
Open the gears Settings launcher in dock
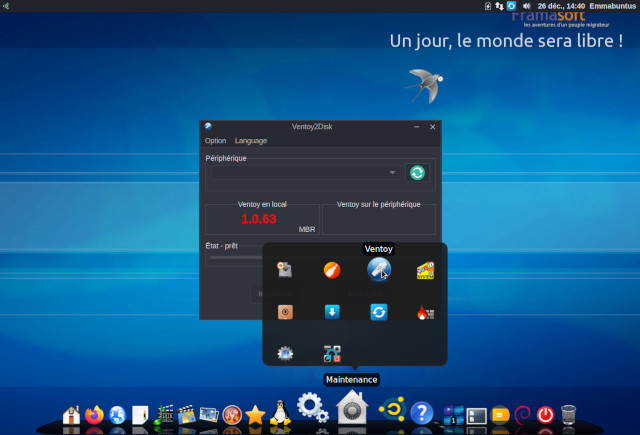(x=313, y=407)
